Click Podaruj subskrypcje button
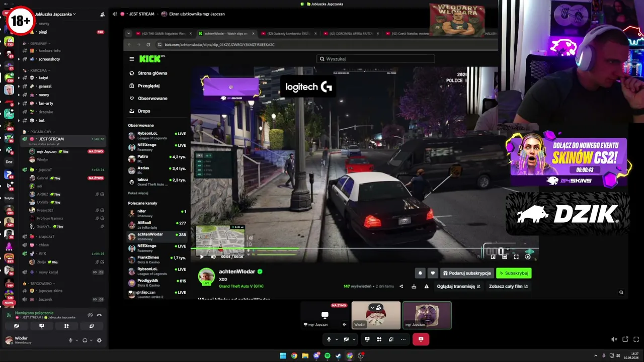Viewport: 644px width, 362px height. [467, 273]
